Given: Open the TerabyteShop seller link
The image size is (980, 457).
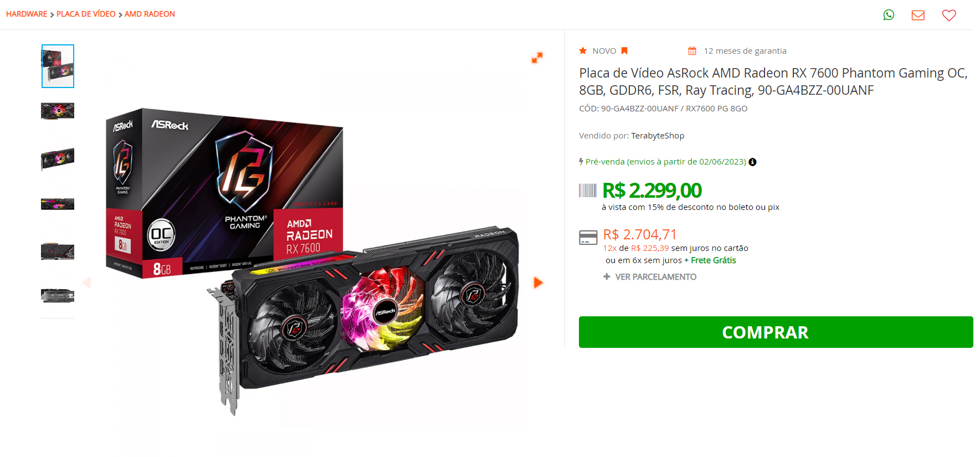Looking at the screenshot, I should pos(658,136).
